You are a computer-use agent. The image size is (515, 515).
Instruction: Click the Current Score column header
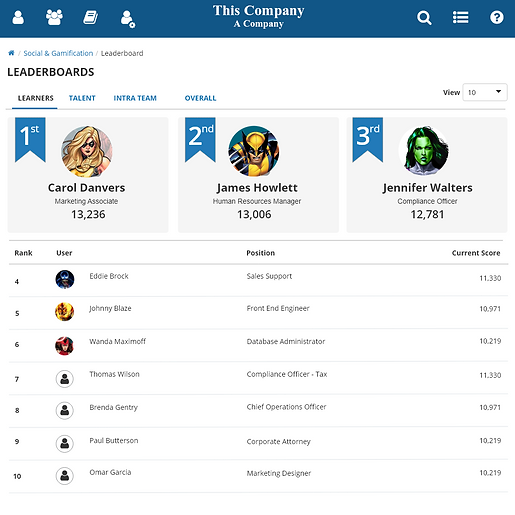tap(476, 253)
